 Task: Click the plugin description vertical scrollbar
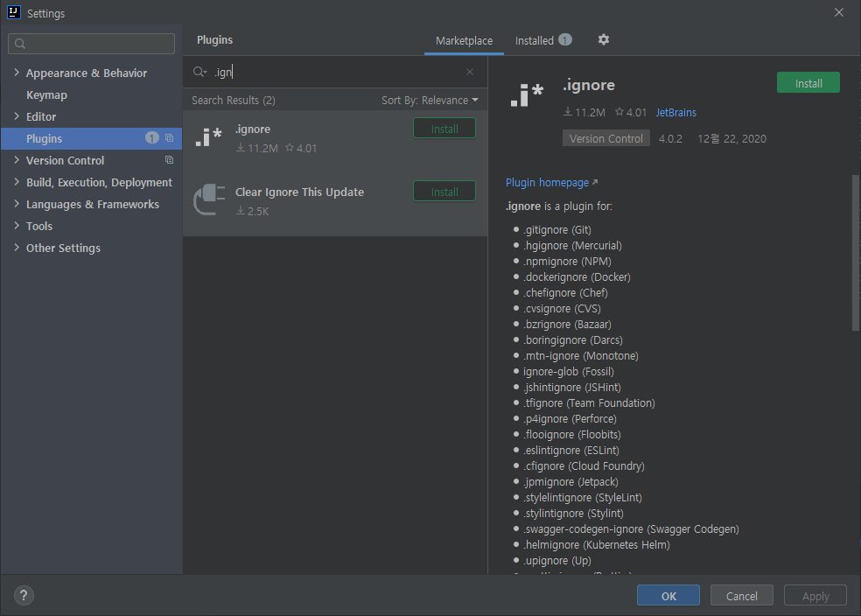tap(856, 253)
